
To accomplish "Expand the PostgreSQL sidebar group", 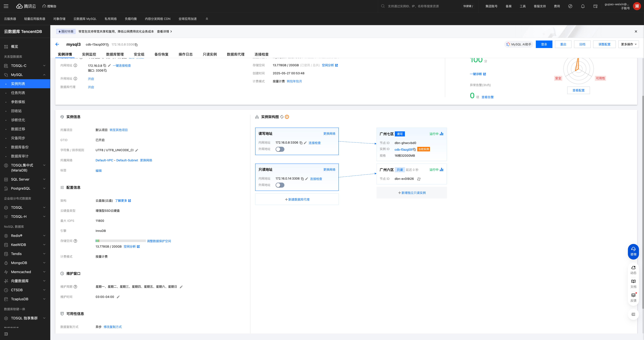I will pyautogui.click(x=25, y=188).
